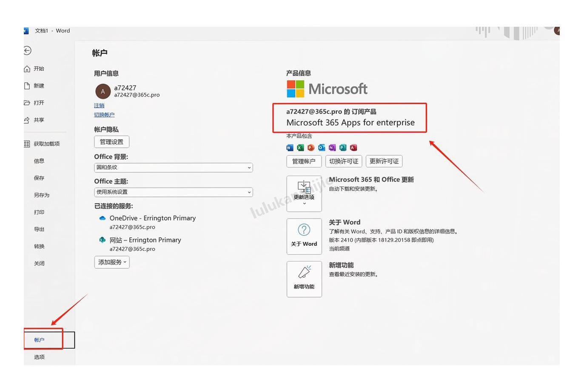Click '网站 – Errington Primary' service entry
Image resolution: width=584 pixels, height=392 pixels.
tap(145, 240)
